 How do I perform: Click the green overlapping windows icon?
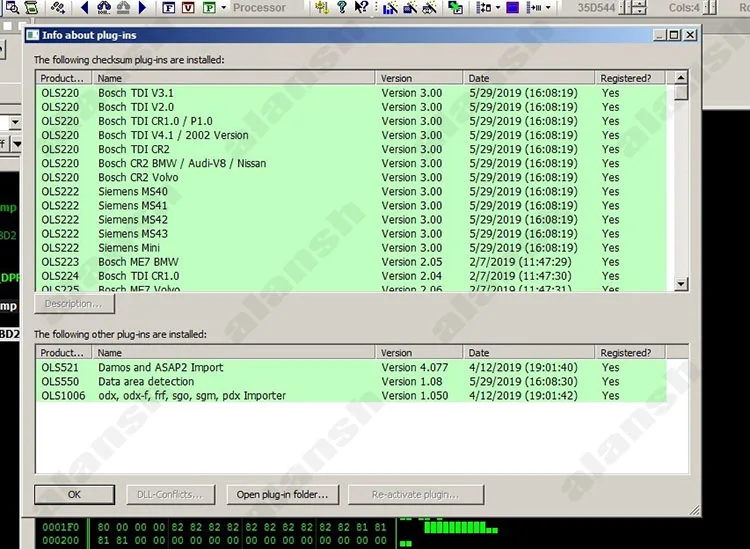(455, 7)
